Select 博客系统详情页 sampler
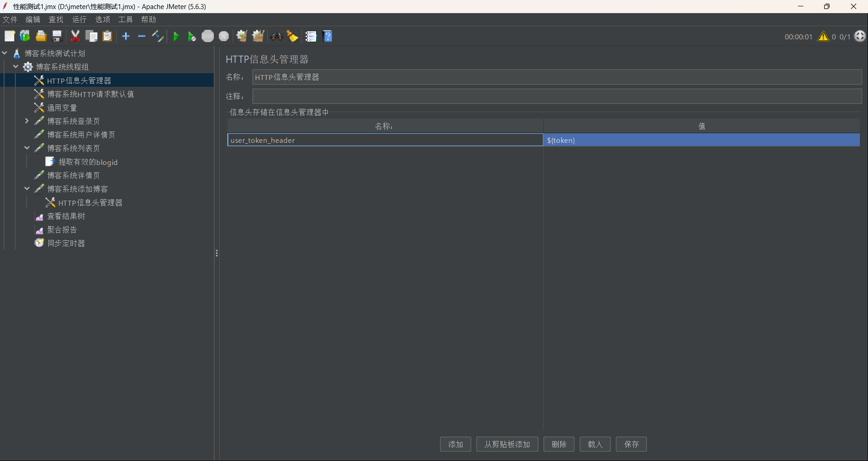 [x=73, y=175]
